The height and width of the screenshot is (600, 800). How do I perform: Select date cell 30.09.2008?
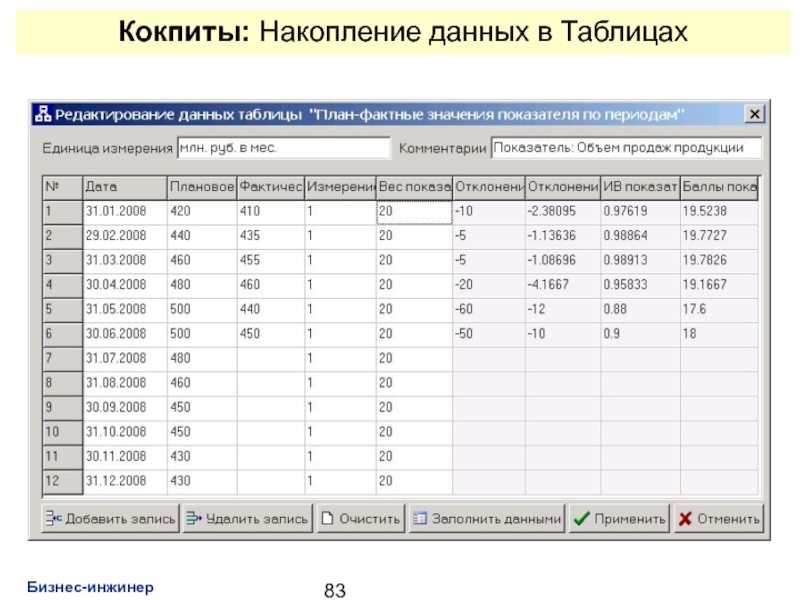coord(125,408)
